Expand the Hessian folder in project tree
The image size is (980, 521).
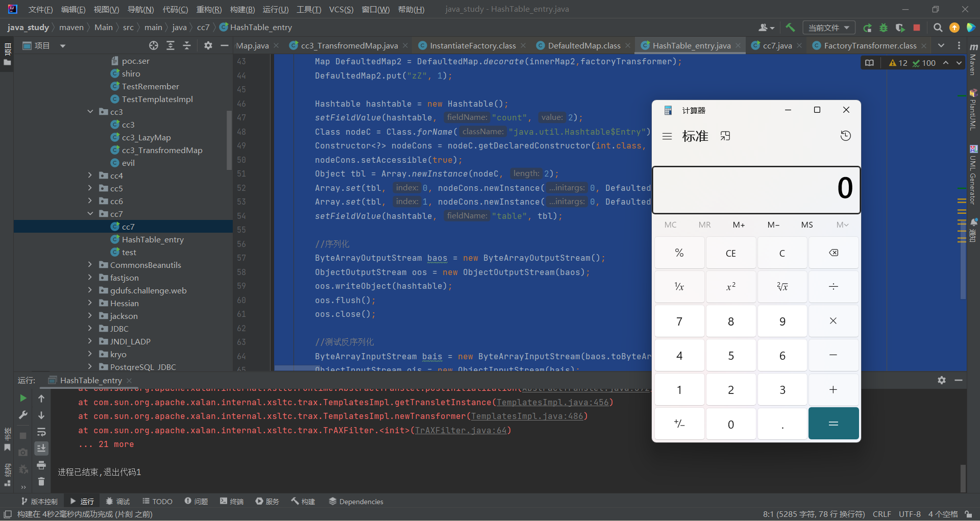(x=90, y=303)
